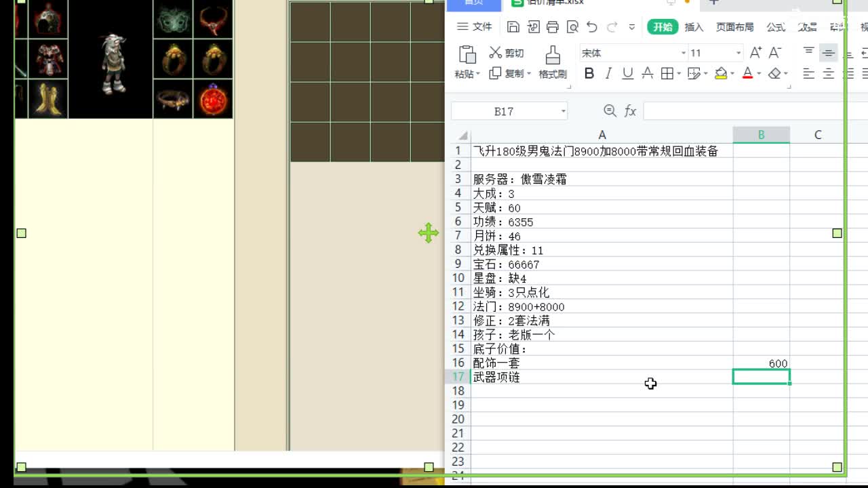Select column B header
This screenshot has height=488, width=868.
(x=761, y=135)
